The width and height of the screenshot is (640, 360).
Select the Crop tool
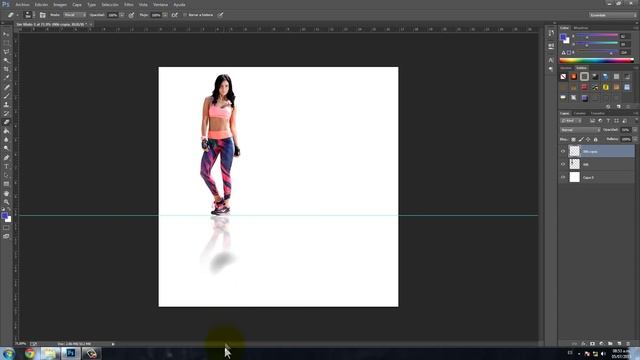point(6,69)
